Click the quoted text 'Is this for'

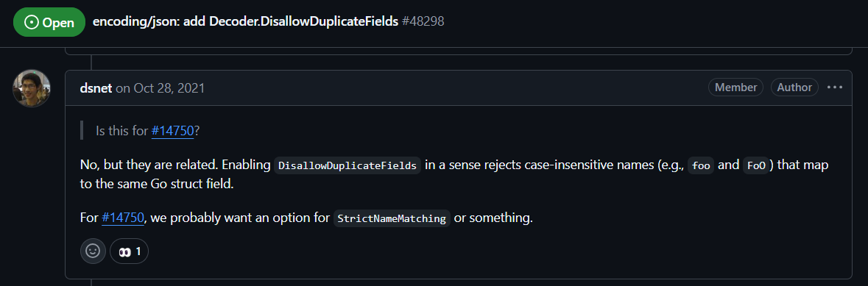point(121,131)
